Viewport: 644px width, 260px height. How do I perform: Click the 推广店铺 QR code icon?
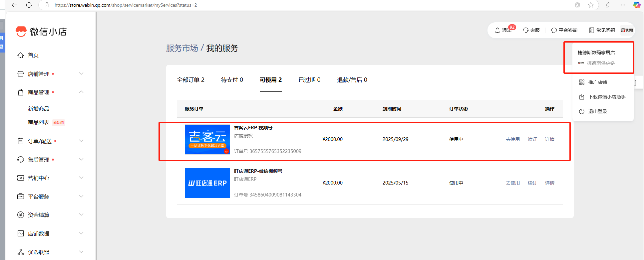[x=582, y=82]
